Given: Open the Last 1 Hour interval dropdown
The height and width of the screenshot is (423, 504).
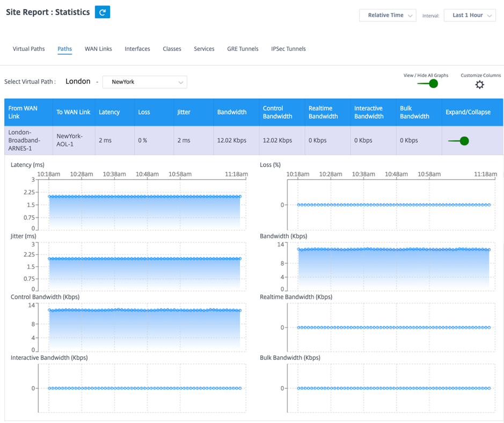Looking at the screenshot, I should [x=470, y=16].
